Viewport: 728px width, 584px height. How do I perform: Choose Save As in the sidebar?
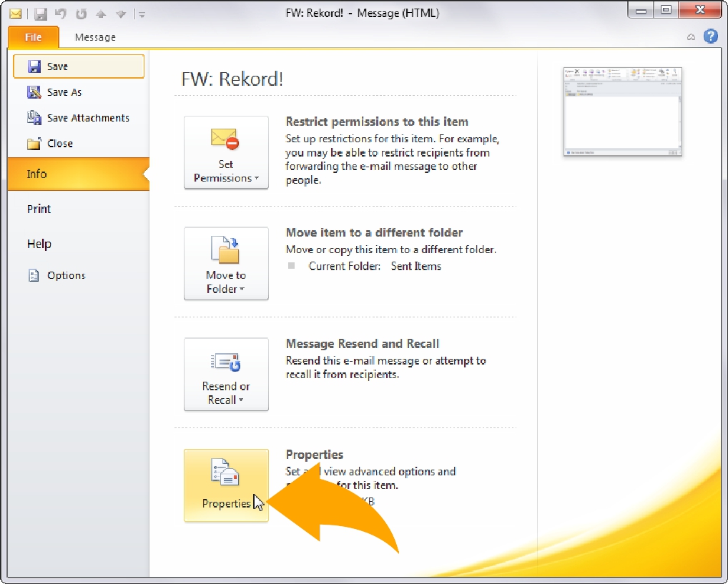point(79,92)
